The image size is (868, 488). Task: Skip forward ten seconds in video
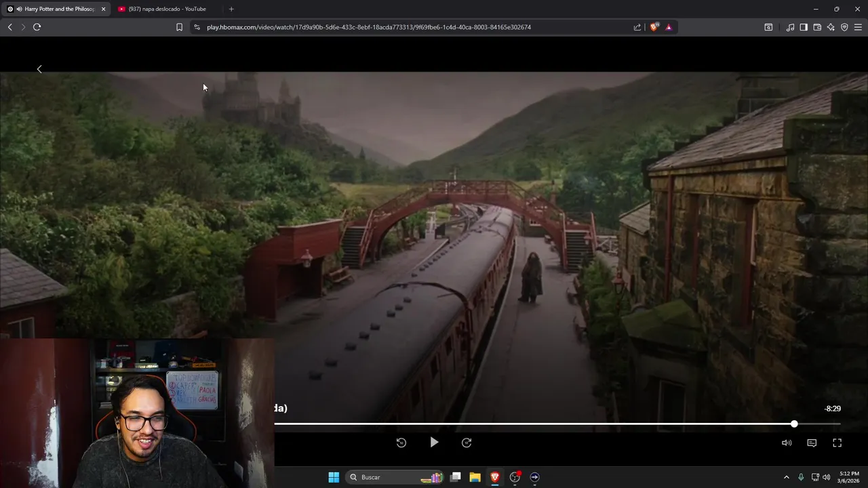[467, 443]
